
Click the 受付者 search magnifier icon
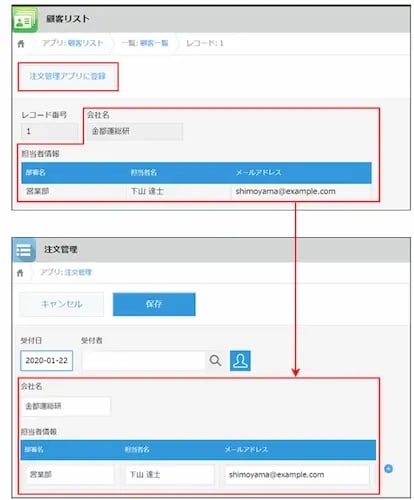215,360
